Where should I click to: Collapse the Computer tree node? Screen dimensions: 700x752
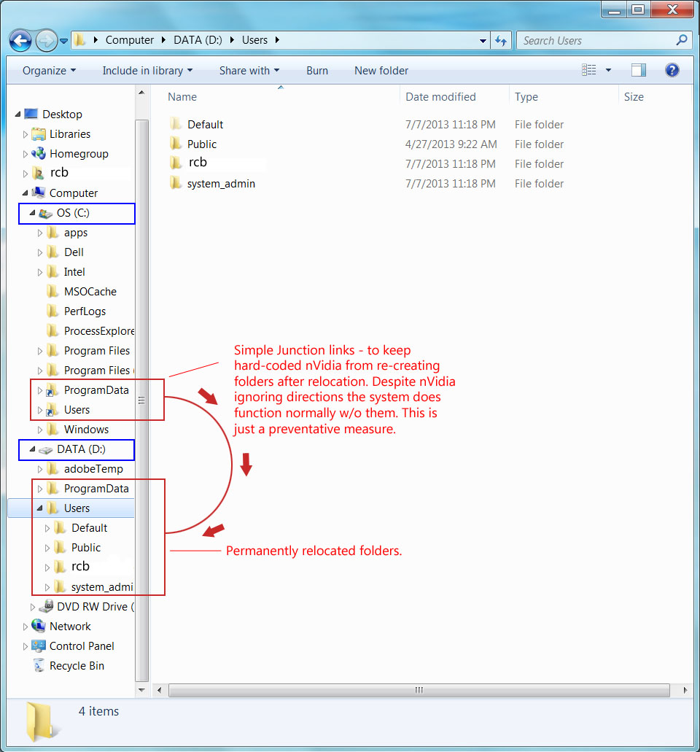point(25,193)
